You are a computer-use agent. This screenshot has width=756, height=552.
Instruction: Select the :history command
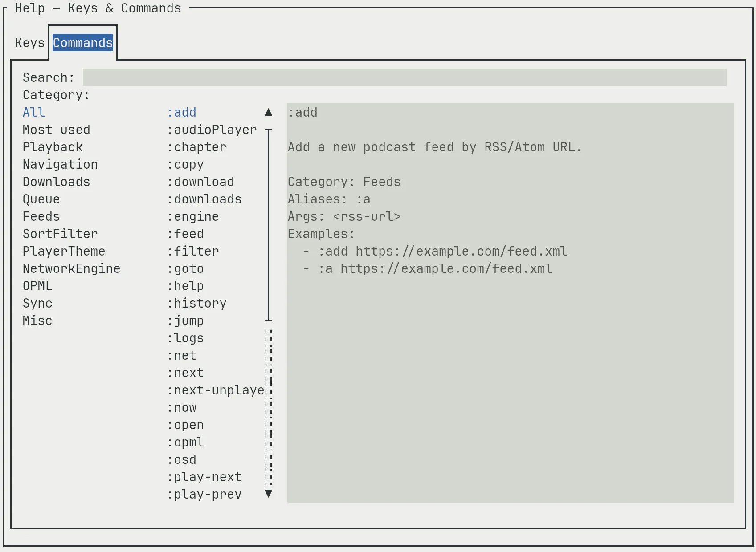pos(197,303)
